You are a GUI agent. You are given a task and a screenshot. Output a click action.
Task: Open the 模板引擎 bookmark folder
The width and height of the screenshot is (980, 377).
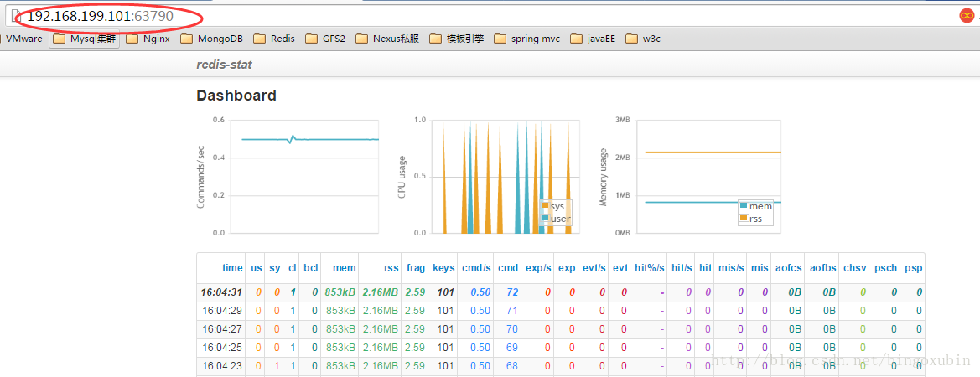click(456, 39)
